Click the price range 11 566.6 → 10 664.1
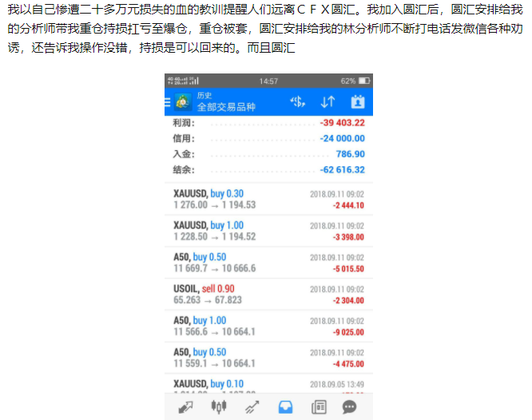Image resolution: width=532 pixels, height=420 pixels. tap(214, 332)
